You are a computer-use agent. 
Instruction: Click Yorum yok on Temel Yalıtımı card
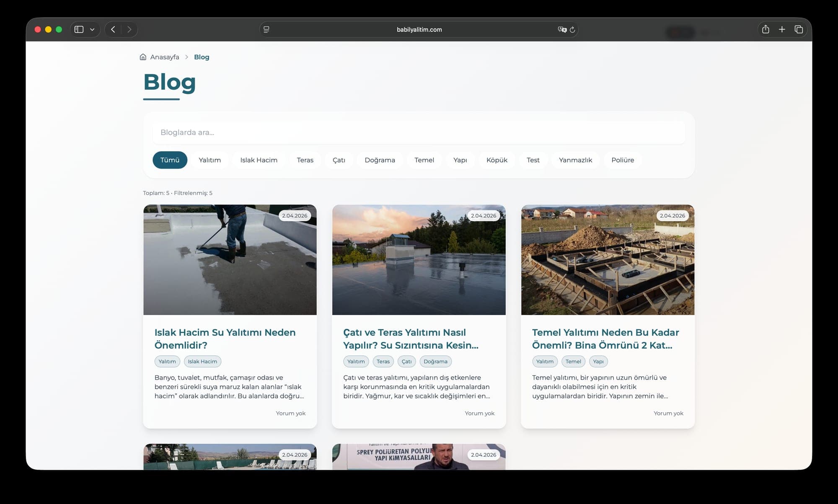coord(668,413)
